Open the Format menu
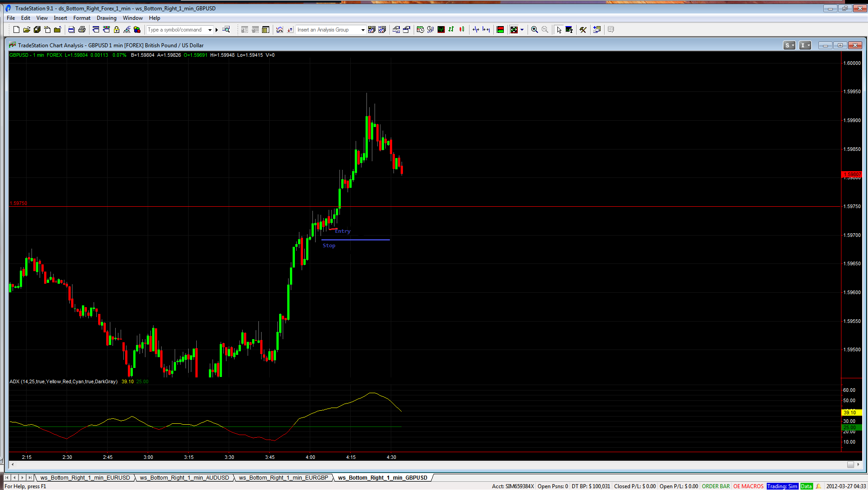This screenshot has height=490, width=868. (x=82, y=18)
